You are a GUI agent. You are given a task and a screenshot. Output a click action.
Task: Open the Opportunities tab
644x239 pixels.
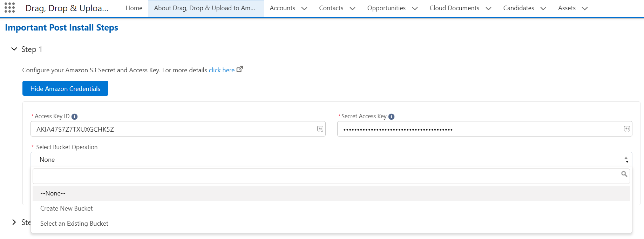[386, 8]
